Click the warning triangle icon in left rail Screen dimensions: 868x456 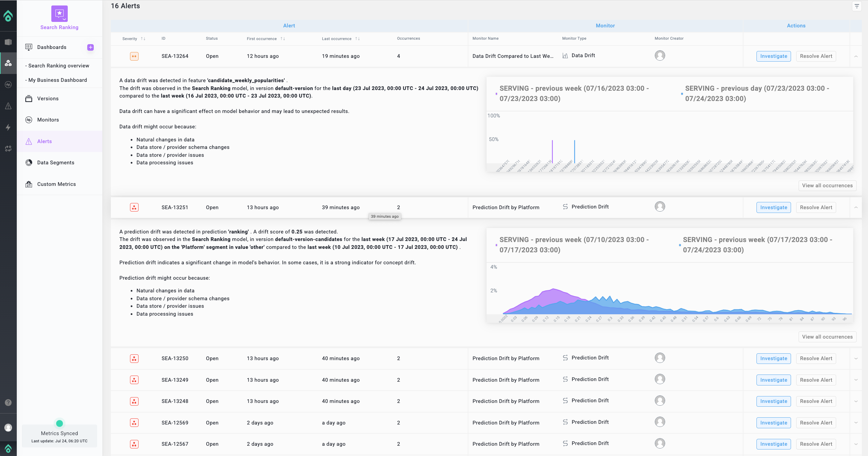[8, 106]
